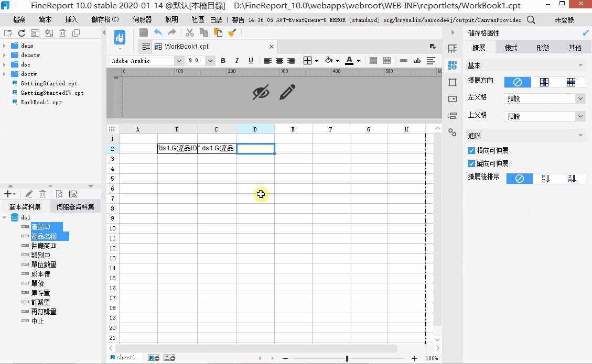Open the hyperlink panel icon
Screen dimensions: 592x364
[x=453, y=133]
